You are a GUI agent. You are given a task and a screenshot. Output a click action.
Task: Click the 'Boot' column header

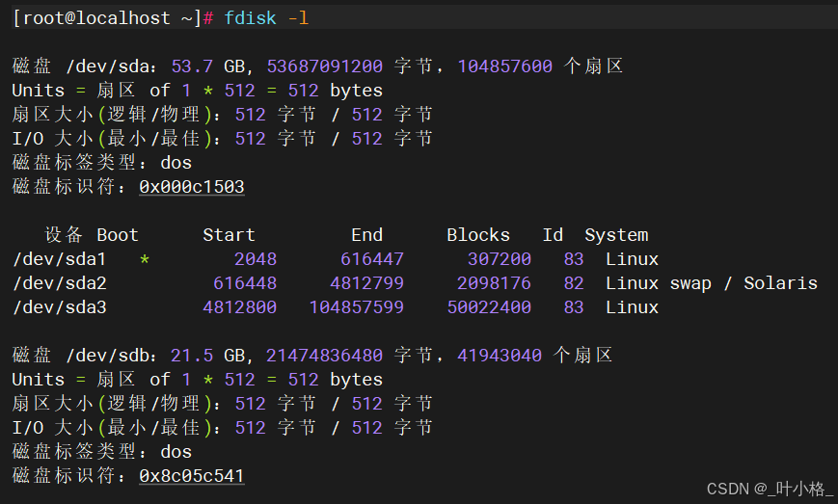click(x=118, y=235)
